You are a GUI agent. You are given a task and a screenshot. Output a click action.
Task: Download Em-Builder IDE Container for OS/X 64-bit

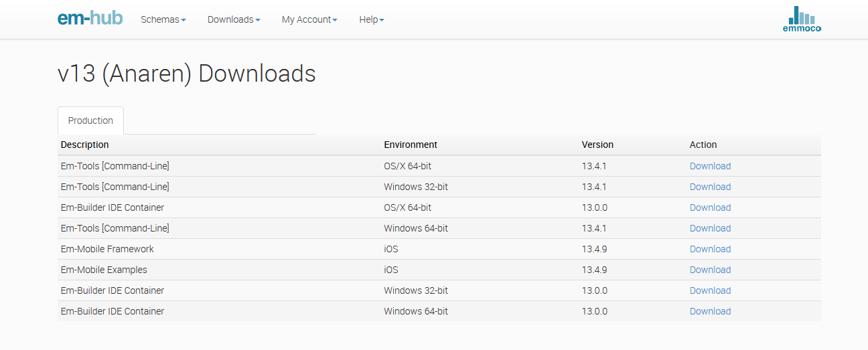click(710, 207)
